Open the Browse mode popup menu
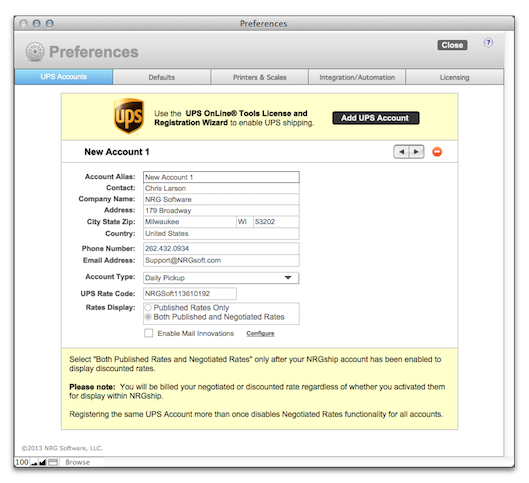The image size is (529, 483). click(x=78, y=462)
